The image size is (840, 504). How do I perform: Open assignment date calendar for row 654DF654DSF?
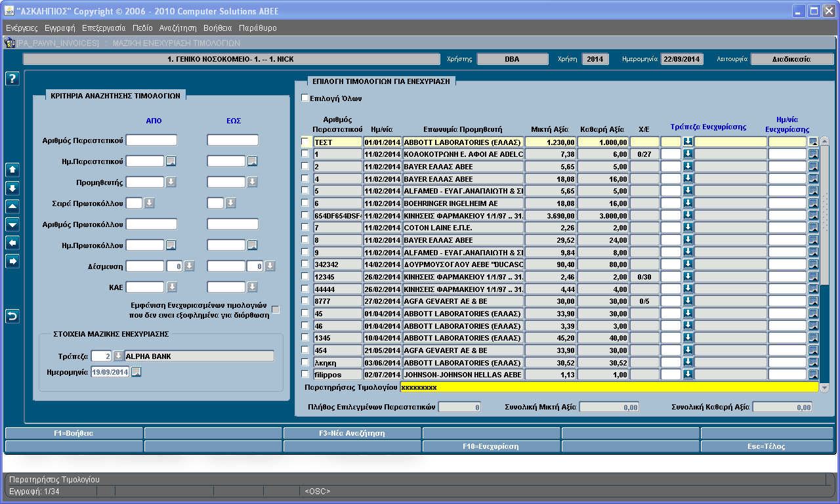coord(814,215)
